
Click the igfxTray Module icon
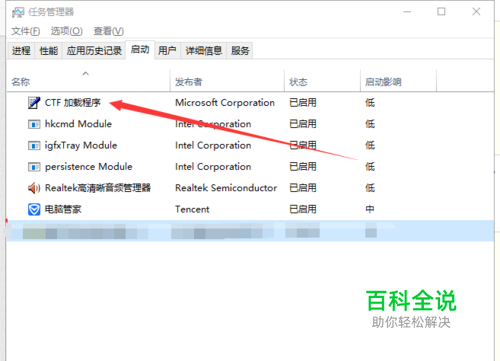pyautogui.click(x=34, y=146)
